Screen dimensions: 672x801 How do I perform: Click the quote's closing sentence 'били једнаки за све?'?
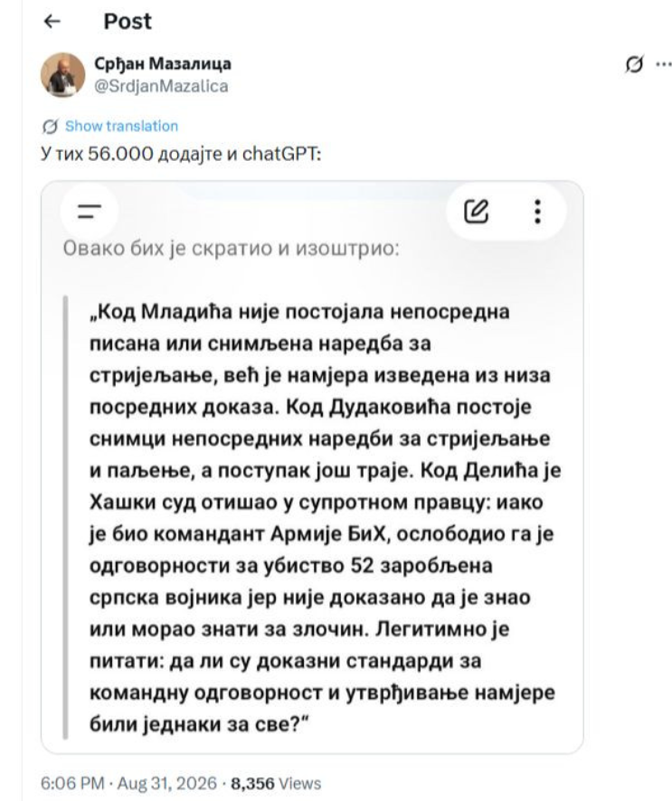point(199,724)
